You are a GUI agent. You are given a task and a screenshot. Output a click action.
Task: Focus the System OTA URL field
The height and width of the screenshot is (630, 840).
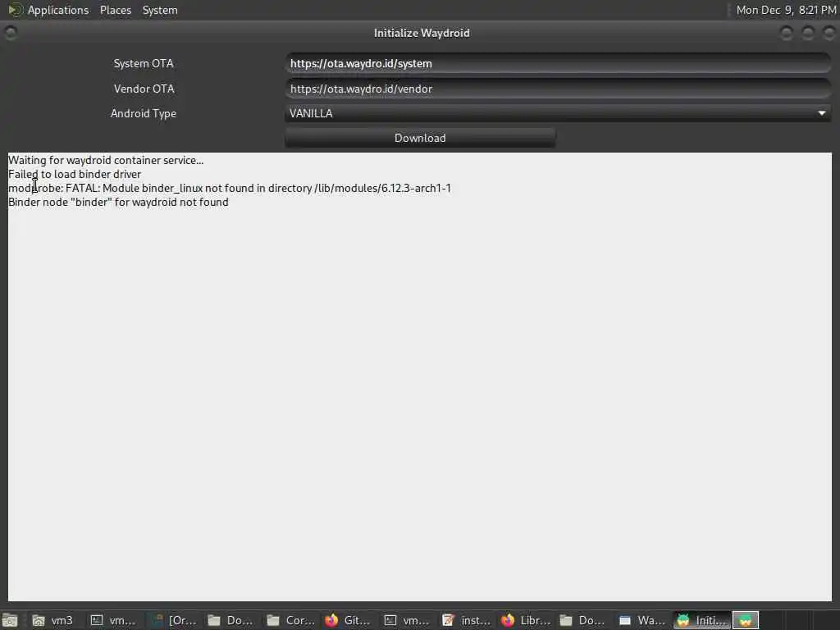558,63
